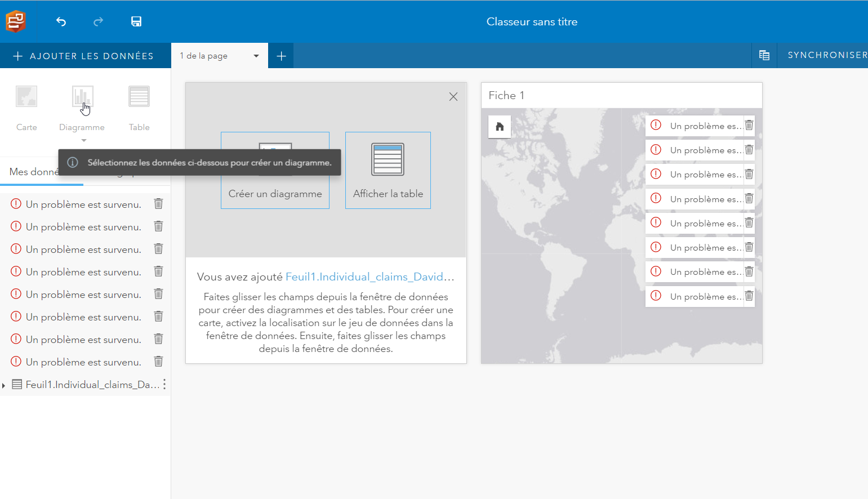Redo the previous action
Viewport: 868px width, 499px height.
[x=99, y=21]
